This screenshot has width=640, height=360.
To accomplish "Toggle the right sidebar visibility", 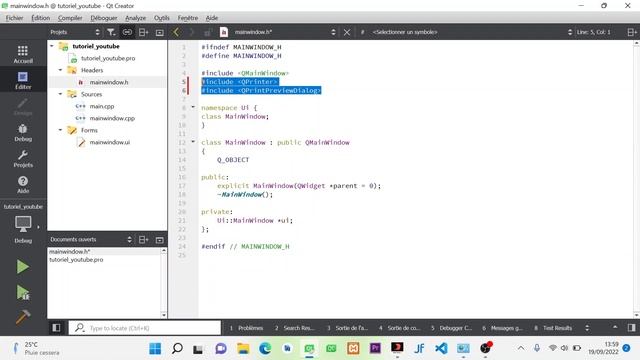I will 631,328.
